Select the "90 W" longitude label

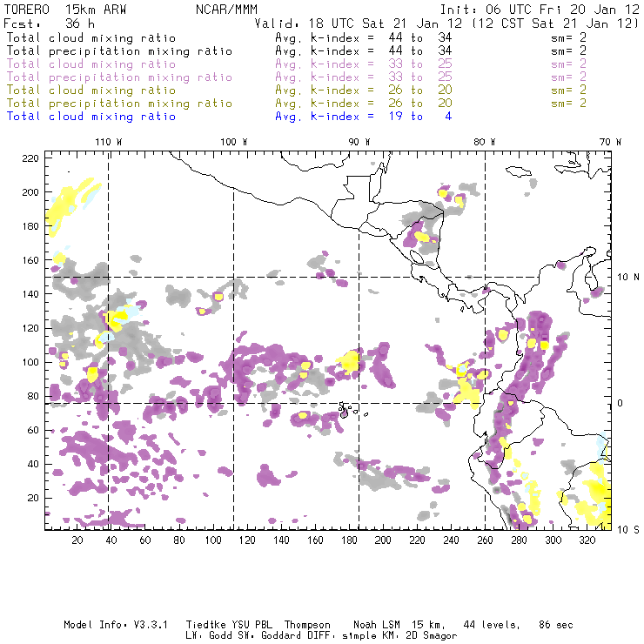tap(359, 142)
